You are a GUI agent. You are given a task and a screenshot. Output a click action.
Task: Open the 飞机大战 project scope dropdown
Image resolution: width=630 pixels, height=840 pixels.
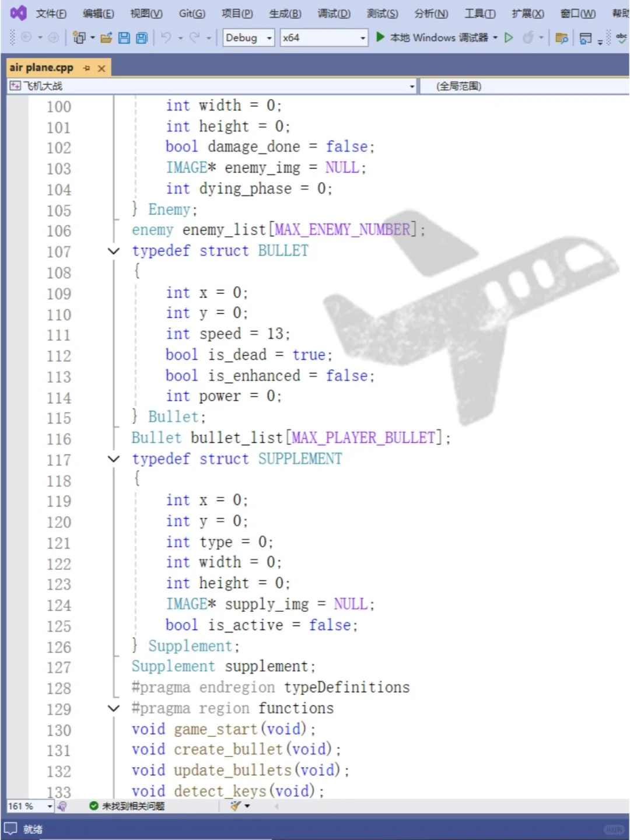(212, 86)
